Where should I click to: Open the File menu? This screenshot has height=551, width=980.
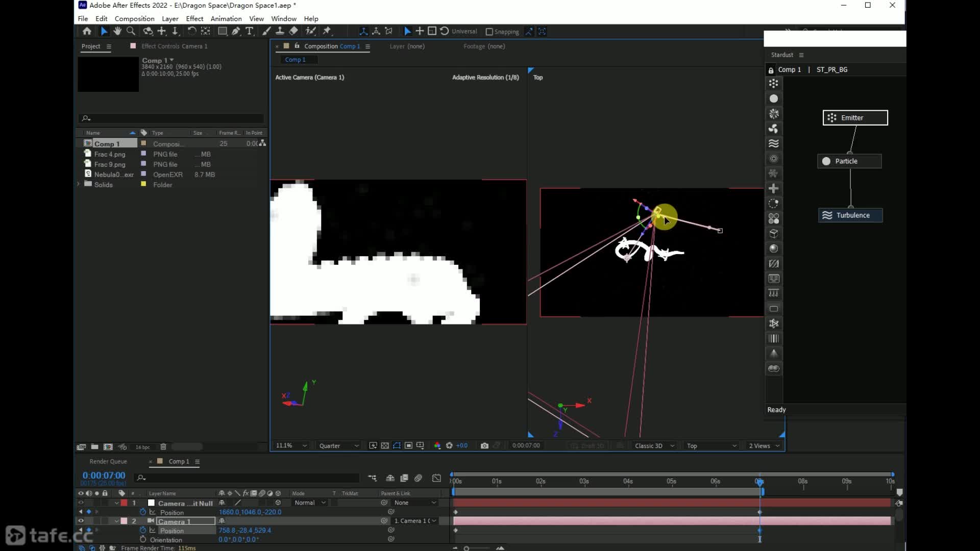pos(83,19)
